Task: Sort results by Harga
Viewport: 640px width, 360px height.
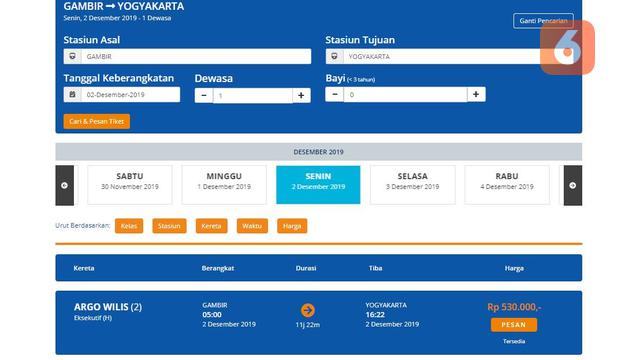Action: click(292, 226)
